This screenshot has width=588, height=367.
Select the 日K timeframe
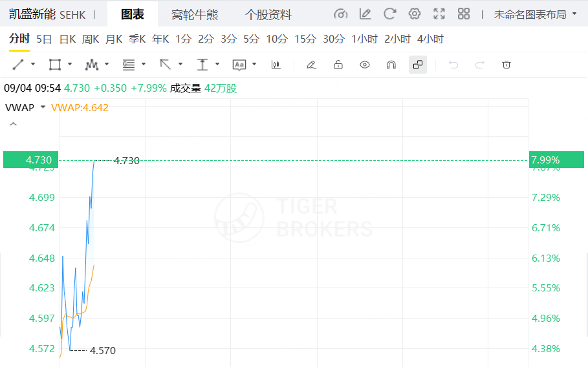click(67, 39)
